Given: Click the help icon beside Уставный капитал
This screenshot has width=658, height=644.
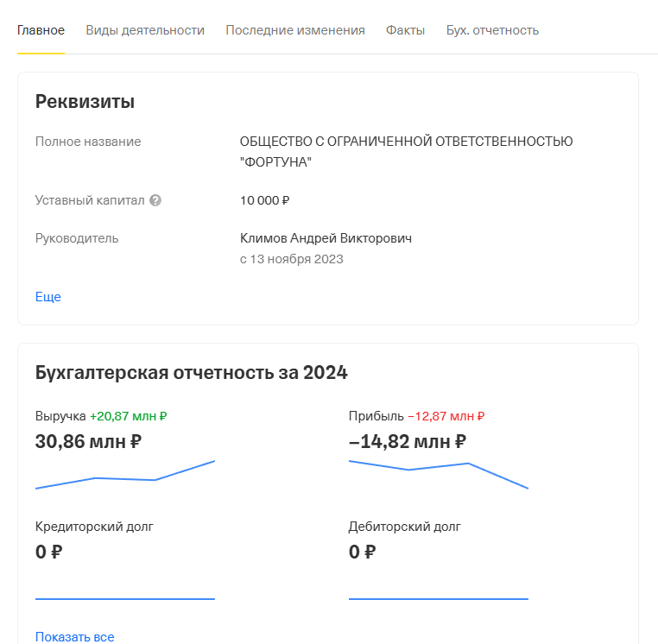Looking at the screenshot, I should tap(155, 200).
